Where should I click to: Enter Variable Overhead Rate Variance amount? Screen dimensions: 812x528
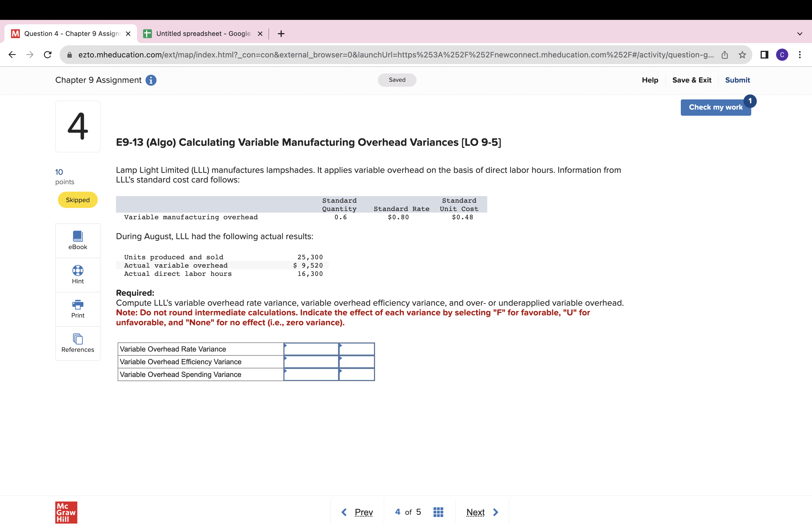tap(311, 349)
